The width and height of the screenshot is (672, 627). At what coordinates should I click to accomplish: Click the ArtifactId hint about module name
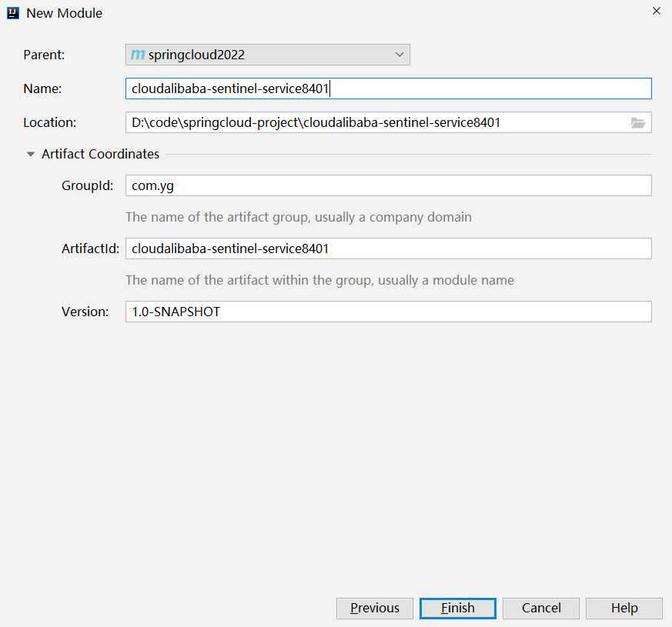point(319,280)
